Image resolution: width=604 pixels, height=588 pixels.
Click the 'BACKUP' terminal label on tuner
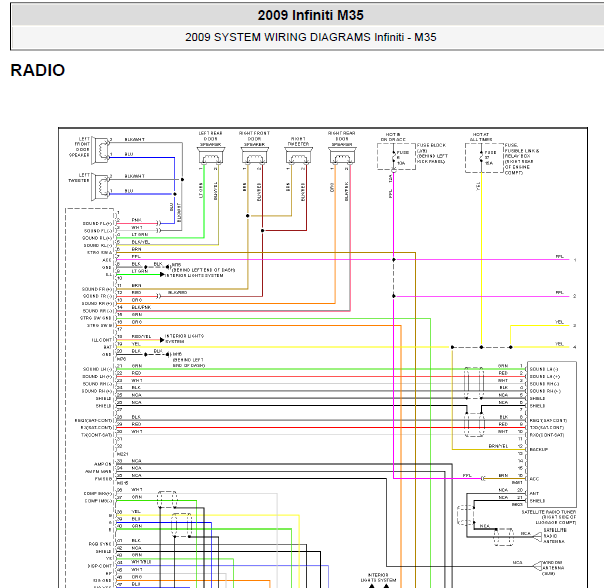pyautogui.click(x=539, y=450)
